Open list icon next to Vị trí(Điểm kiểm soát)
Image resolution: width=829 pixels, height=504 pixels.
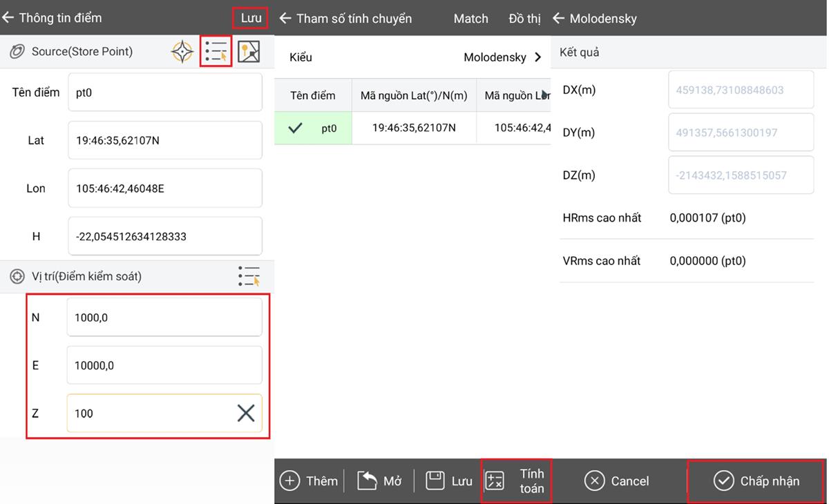point(249,276)
